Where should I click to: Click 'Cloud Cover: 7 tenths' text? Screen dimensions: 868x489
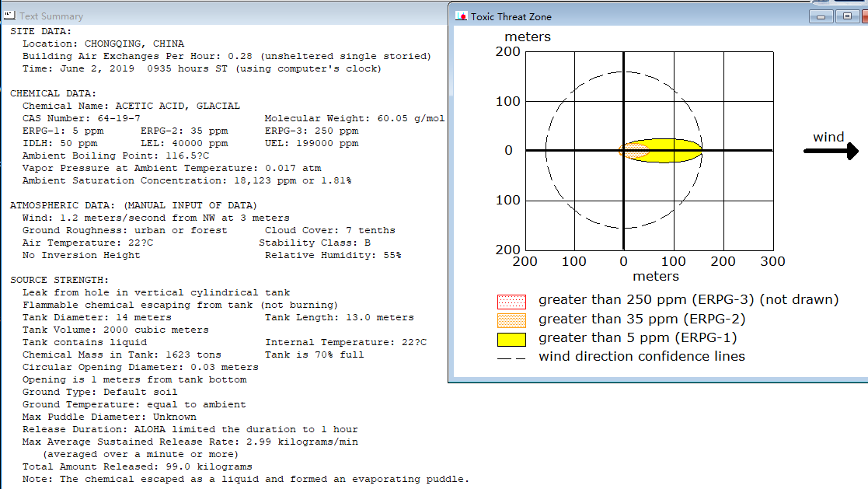pos(330,230)
